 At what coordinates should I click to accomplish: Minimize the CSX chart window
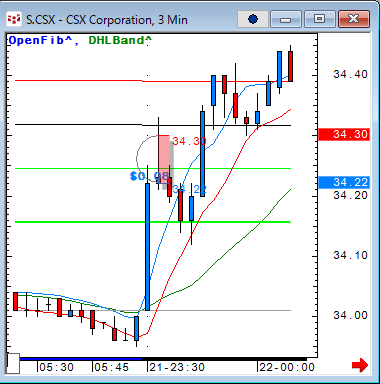pyautogui.click(x=285, y=19)
